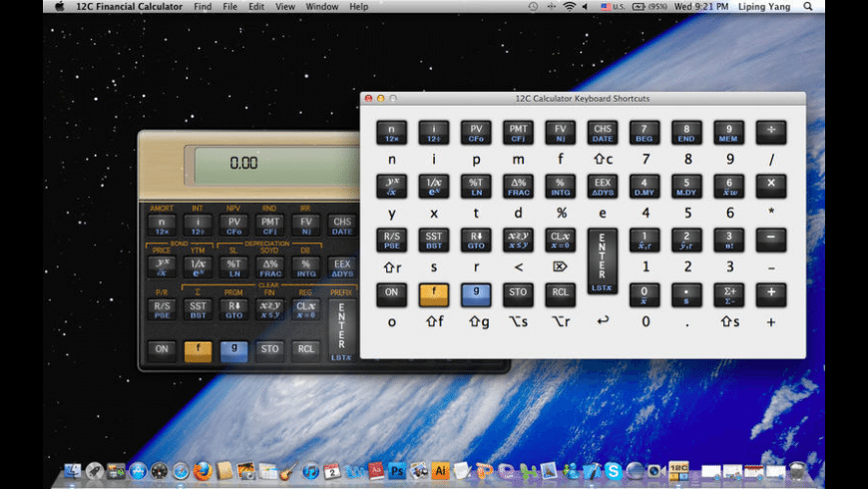Open Skype from the dock
The width and height of the screenshot is (868, 489).
[614, 471]
